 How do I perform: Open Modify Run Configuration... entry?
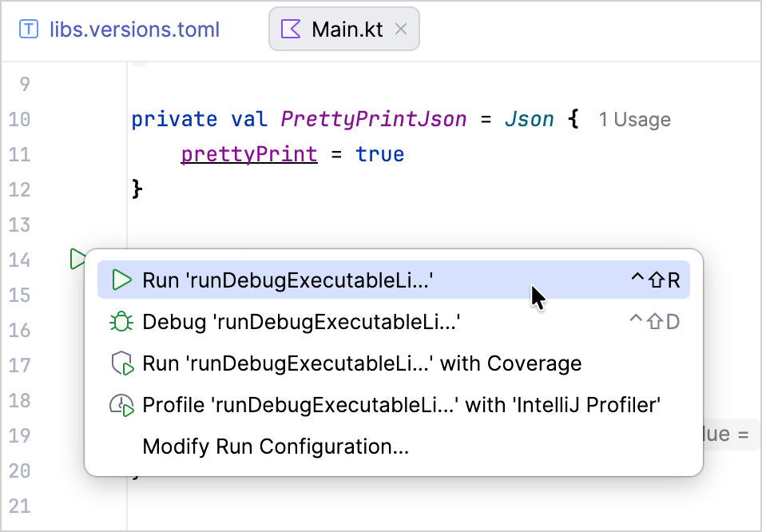coord(394,447)
